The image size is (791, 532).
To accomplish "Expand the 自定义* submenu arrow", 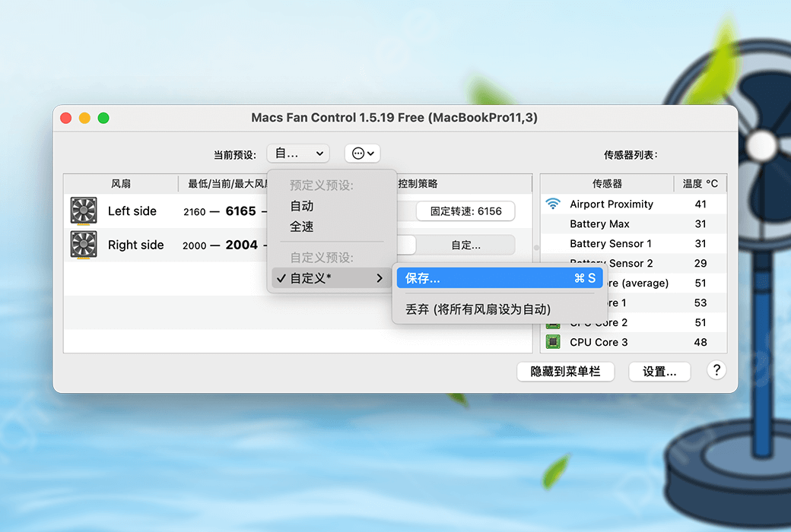I will pos(380,278).
